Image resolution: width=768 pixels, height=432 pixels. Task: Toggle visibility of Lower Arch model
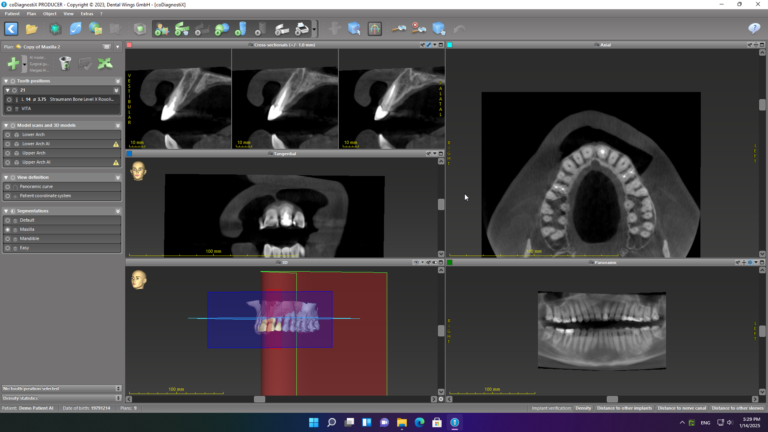point(9,135)
